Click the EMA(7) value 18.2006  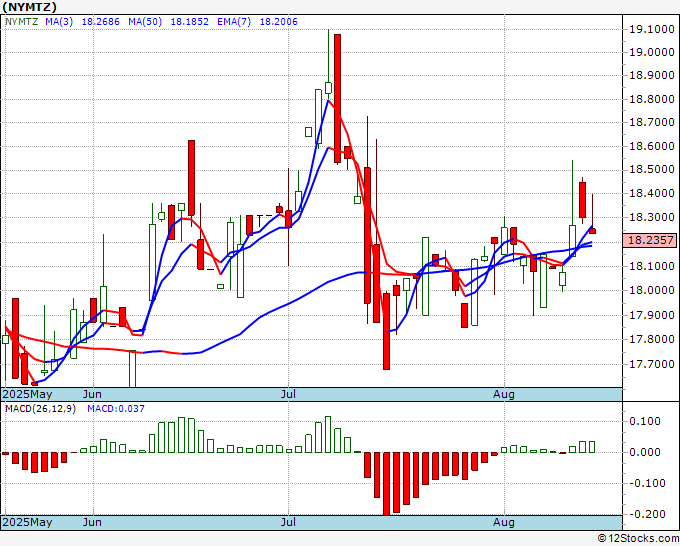point(278,22)
